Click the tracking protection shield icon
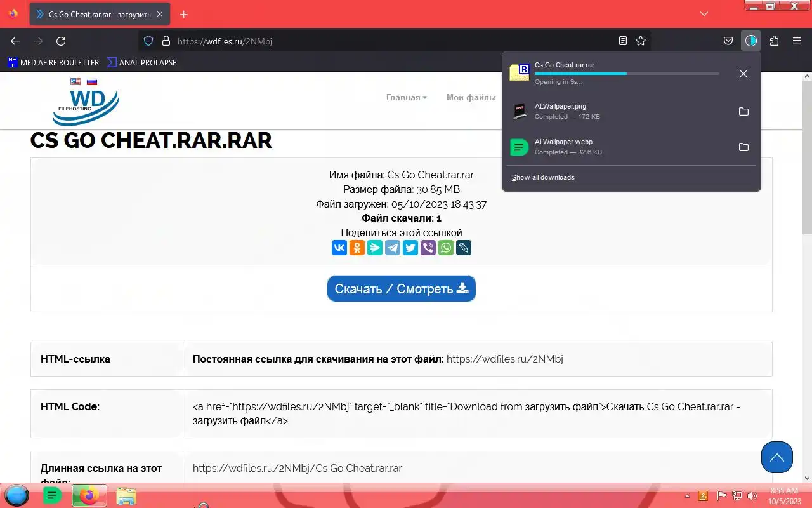Screen dimensions: 812x508 148,41
